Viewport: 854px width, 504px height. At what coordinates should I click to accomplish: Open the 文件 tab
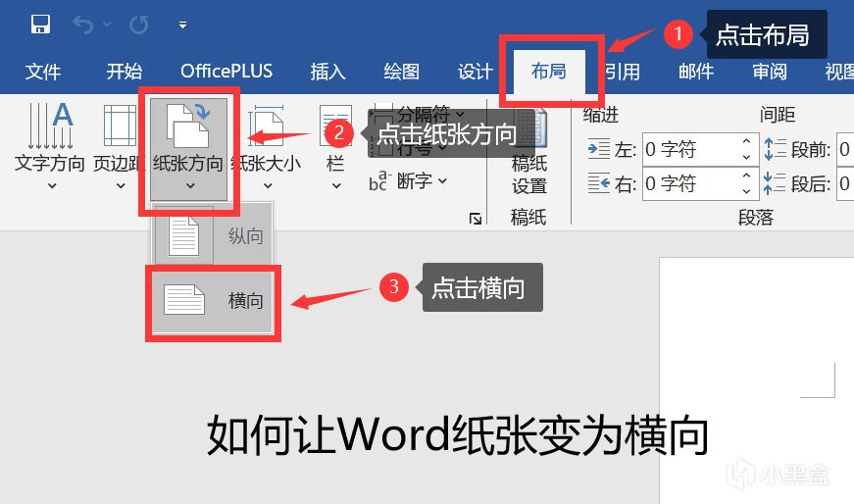point(42,72)
